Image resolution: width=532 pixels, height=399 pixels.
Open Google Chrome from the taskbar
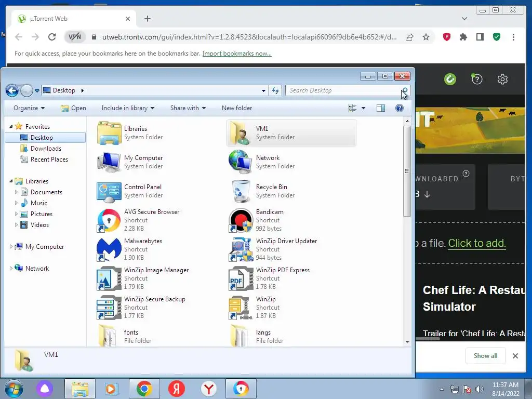click(144, 389)
